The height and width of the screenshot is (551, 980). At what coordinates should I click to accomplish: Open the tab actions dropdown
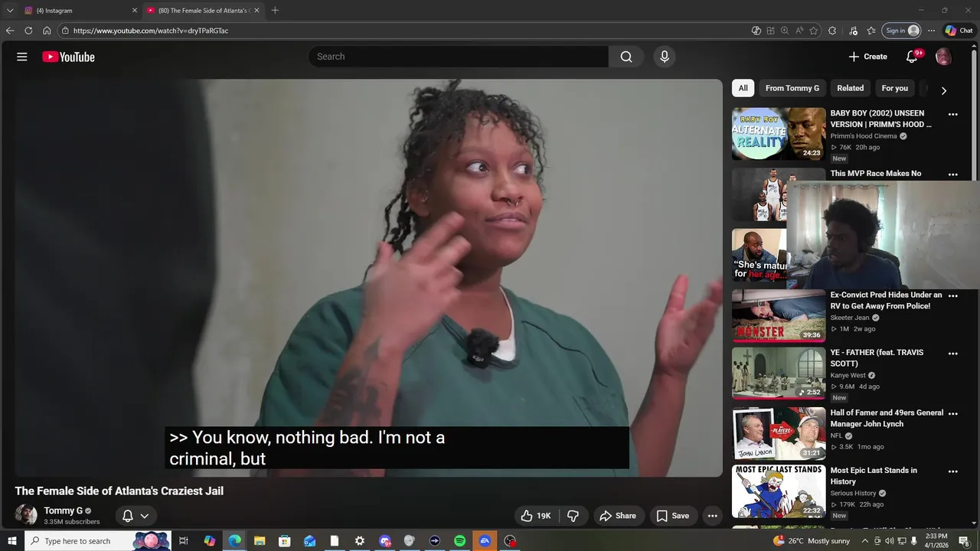10,11
